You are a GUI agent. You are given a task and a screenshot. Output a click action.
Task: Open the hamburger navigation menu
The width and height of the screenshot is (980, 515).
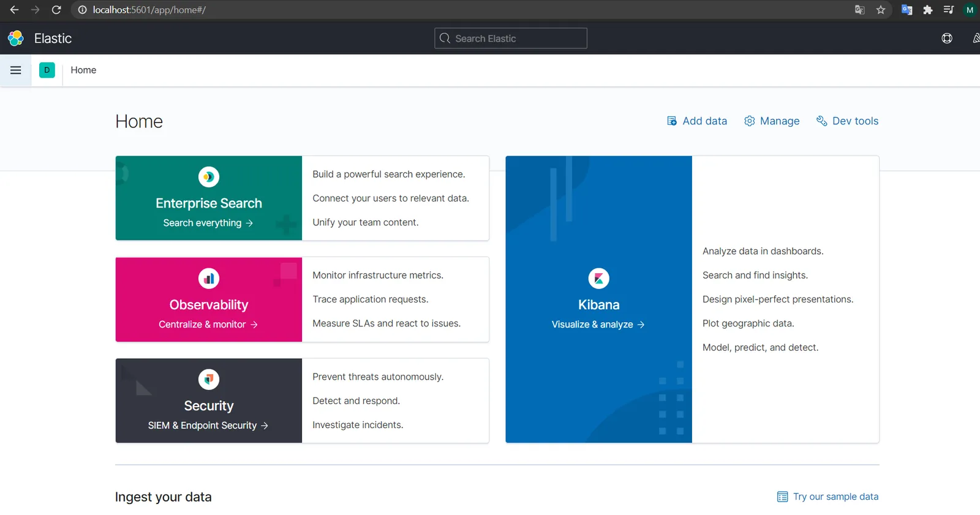pos(16,70)
